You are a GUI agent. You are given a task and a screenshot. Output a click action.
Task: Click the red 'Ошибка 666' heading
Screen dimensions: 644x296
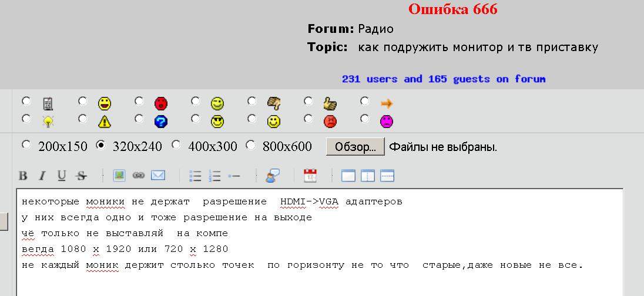pos(453,9)
